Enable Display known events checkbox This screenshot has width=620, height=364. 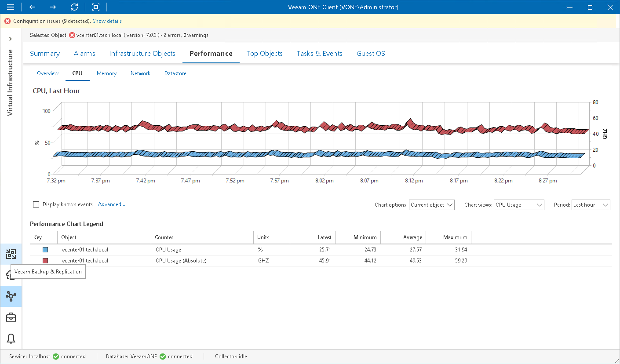click(x=36, y=204)
